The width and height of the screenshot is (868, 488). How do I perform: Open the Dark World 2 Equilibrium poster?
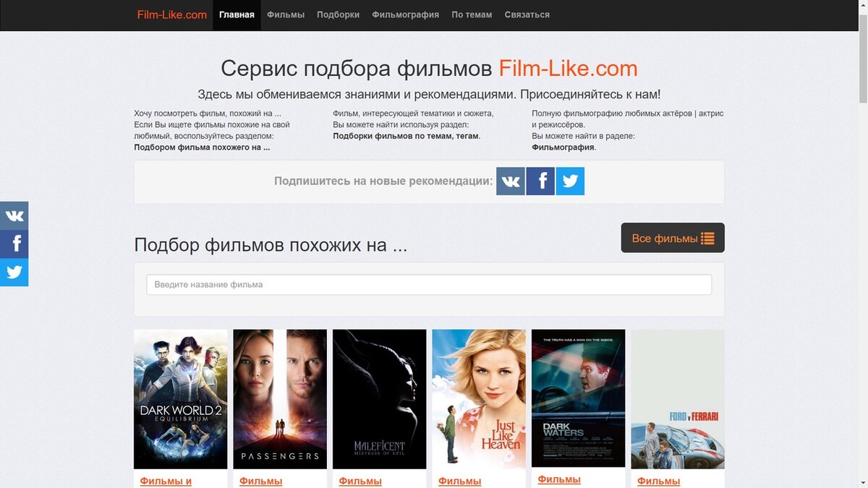tap(181, 399)
